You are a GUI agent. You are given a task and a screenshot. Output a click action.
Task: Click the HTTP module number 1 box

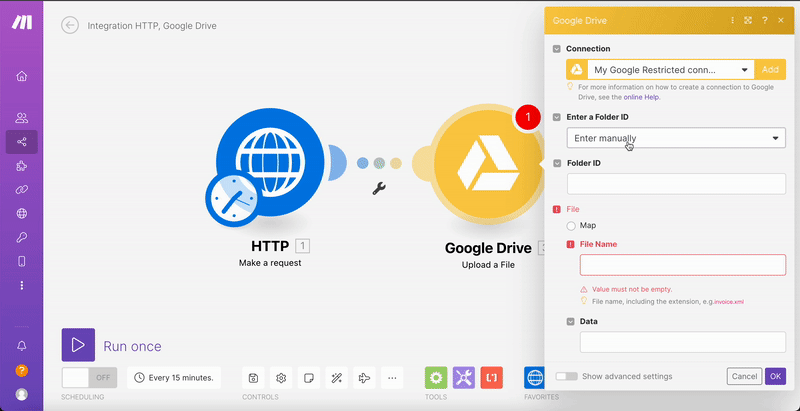(x=302, y=247)
